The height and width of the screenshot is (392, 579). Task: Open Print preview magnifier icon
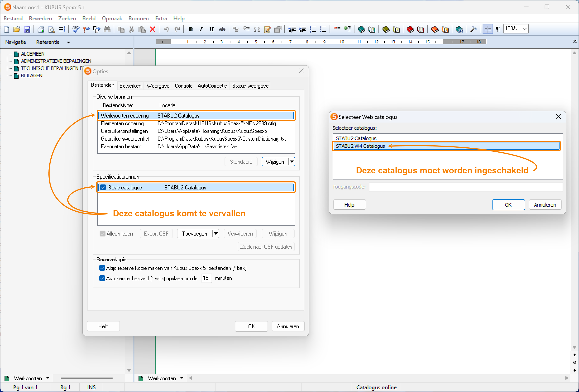point(51,29)
